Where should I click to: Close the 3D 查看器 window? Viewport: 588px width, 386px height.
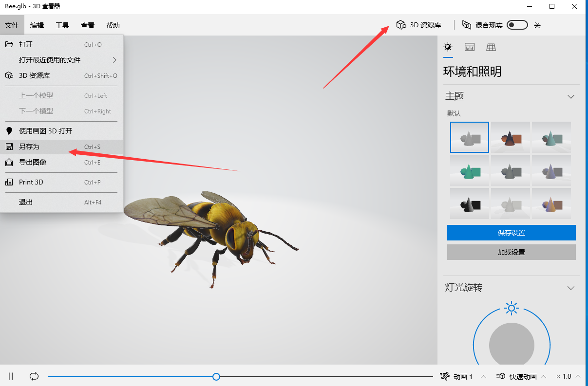tap(575, 6)
